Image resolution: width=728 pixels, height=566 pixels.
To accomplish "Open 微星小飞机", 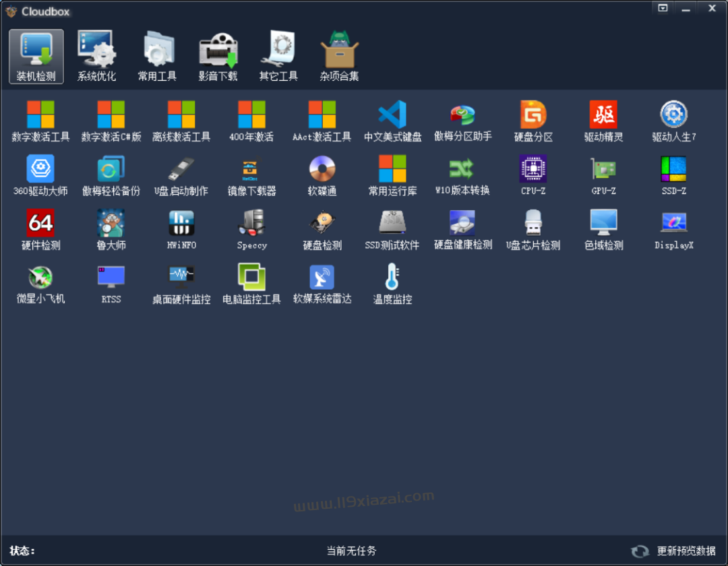I will tap(40, 284).
